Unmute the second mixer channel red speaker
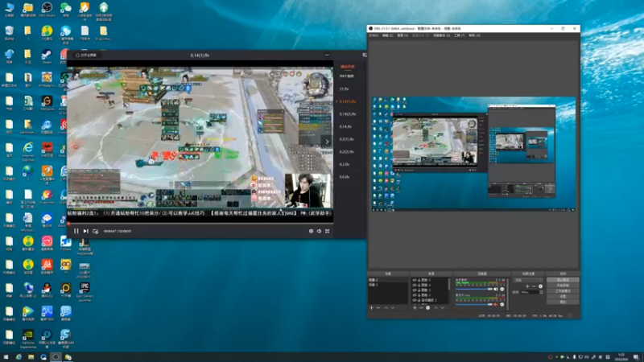 pos(496,305)
